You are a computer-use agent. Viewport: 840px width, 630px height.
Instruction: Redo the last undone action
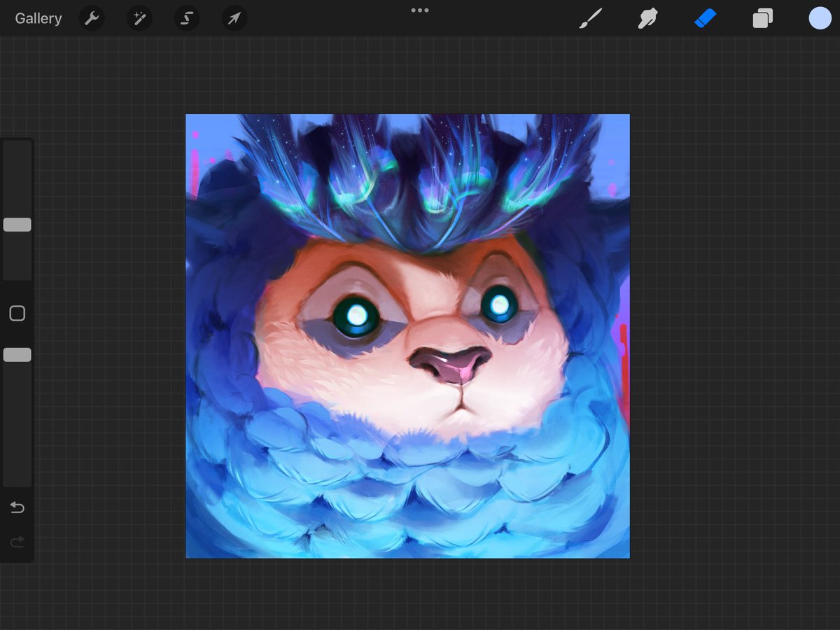(x=17, y=541)
